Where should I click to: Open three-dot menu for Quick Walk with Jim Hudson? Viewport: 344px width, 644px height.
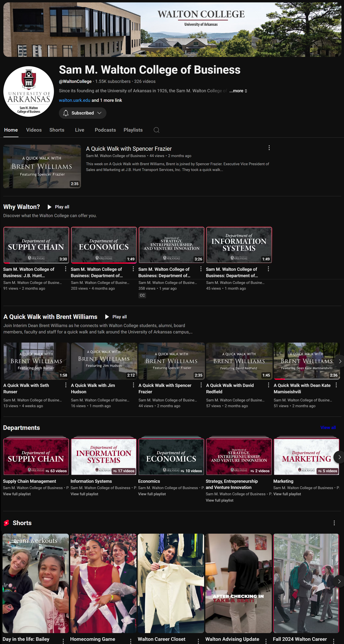click(x=133, y=385)
